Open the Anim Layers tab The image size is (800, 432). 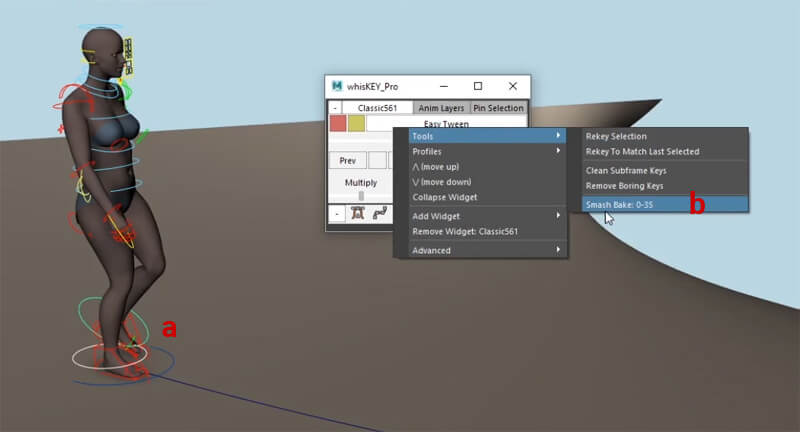(441, 108)
